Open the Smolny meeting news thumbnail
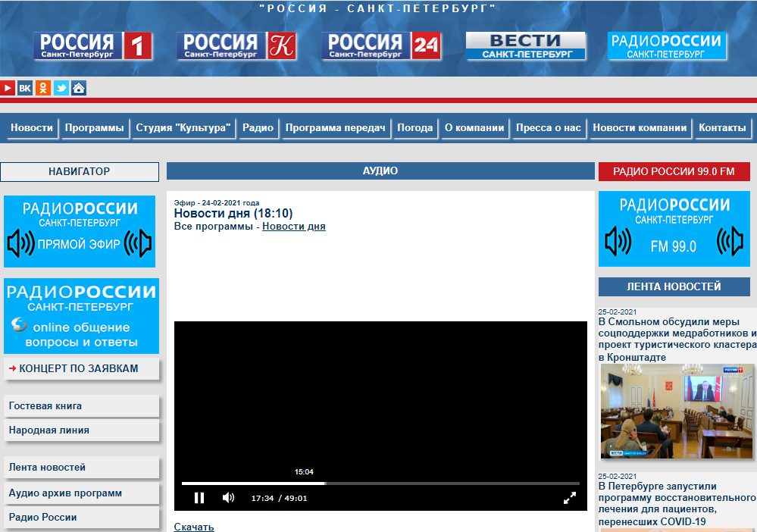 point(677,411)
